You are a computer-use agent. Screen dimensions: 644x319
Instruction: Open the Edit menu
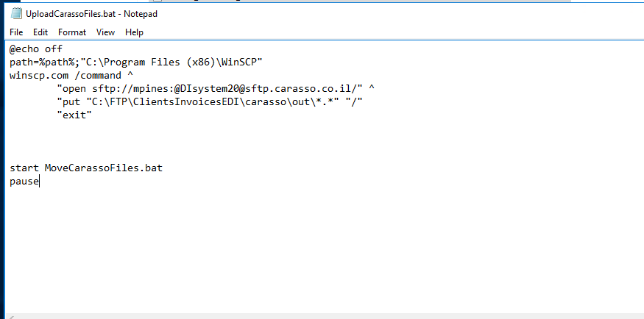pos(40,32)
